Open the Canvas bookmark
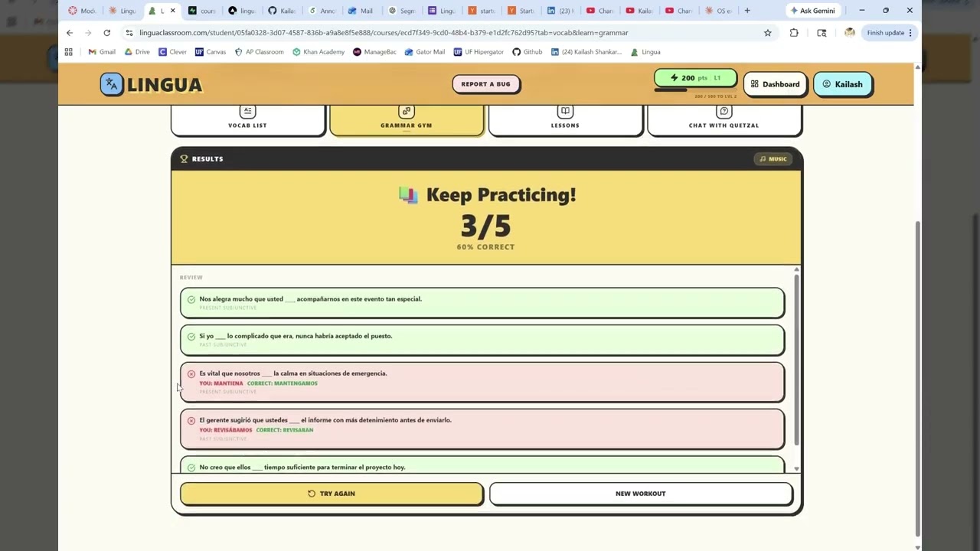The height and width of the screenshot is (551, 980). [x=211, y=52]
